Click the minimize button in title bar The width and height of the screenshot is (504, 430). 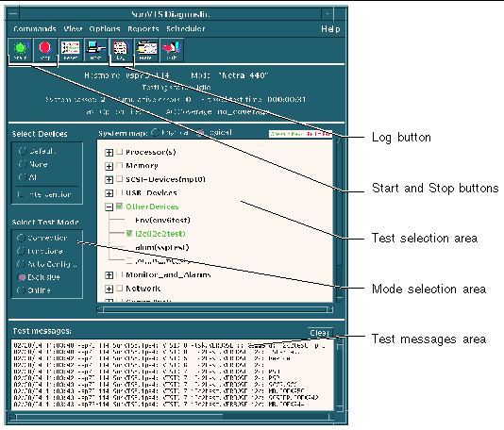click(x=328, y=14)
